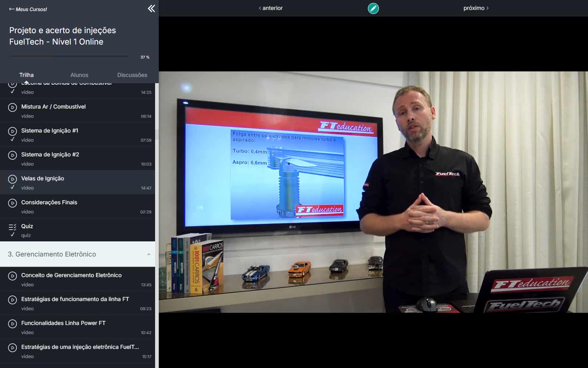Viewport: 588px width, 368px height.
Task: Click play icon for Considerações Finais
Action: click(12, 203)
